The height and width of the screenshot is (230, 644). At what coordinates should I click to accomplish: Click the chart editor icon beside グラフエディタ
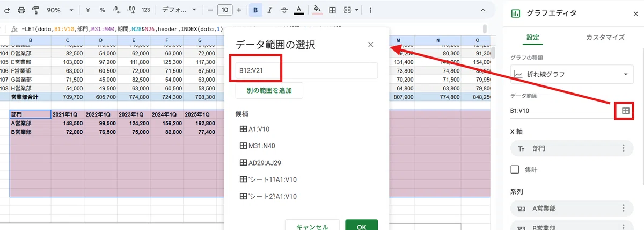[x=516, y=13]
